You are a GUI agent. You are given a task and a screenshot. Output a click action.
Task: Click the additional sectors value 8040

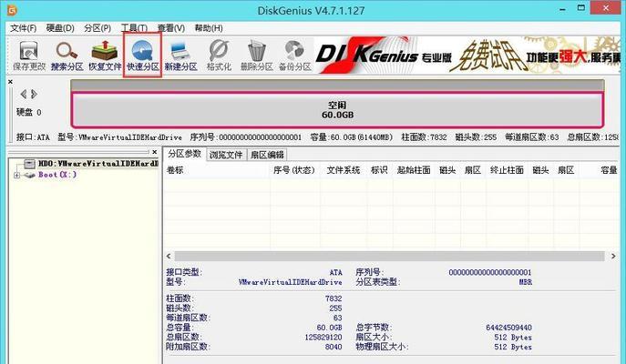click(x=334, y=347)
